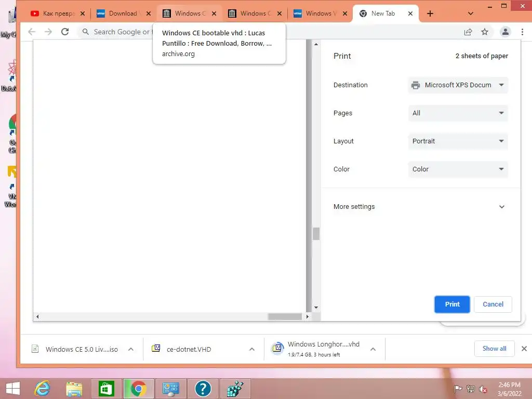This screenshot has height=399, width=532.
Task: Click the horizontal preview scrollbar thumb
Action: pyautogui.click(x=284, y=316)
